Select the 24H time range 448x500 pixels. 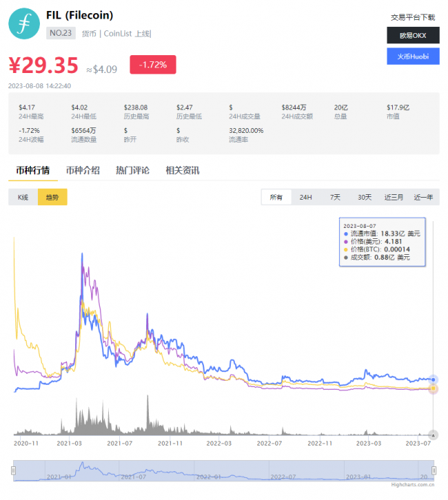305,197
